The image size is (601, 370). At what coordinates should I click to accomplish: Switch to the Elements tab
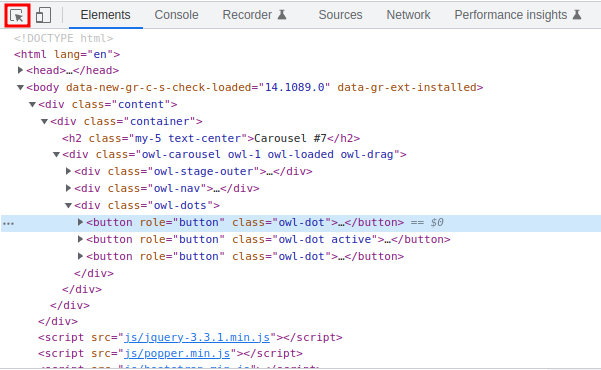[x=105, y=15]
